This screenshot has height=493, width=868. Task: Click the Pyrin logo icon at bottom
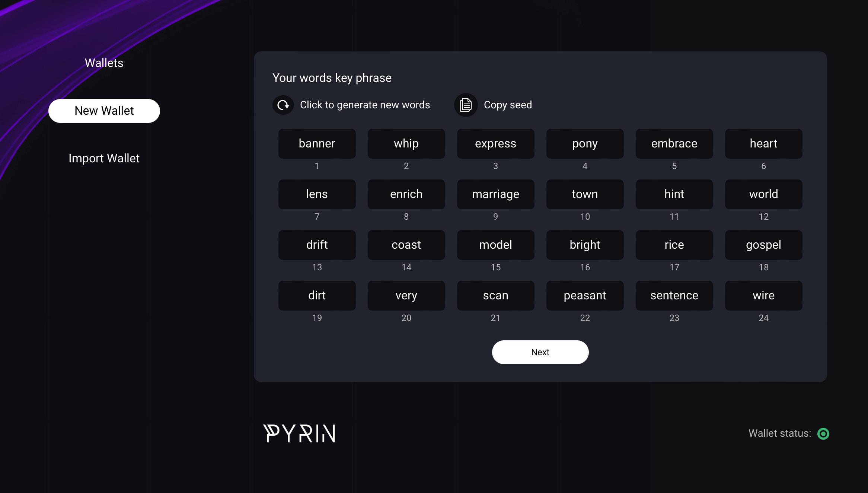click(299, 433)
